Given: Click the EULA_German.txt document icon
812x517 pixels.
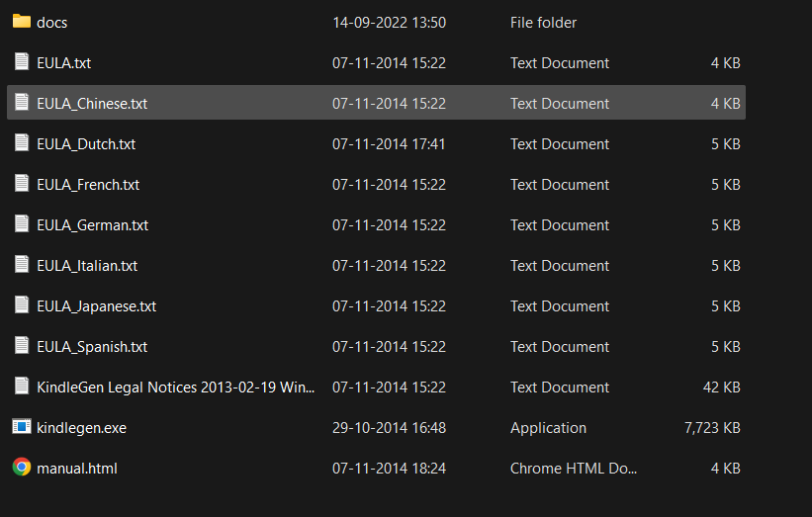Looking at the screenshot, I should pyautogui.click(x=21, y=223).
